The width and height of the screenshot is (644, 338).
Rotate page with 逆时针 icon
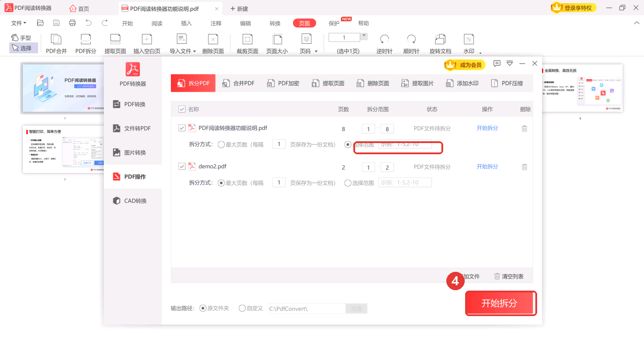click(385, 44)
